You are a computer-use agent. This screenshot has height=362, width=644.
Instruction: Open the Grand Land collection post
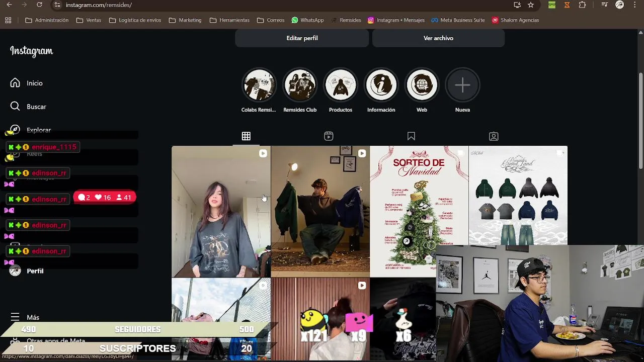click(518, 195)
